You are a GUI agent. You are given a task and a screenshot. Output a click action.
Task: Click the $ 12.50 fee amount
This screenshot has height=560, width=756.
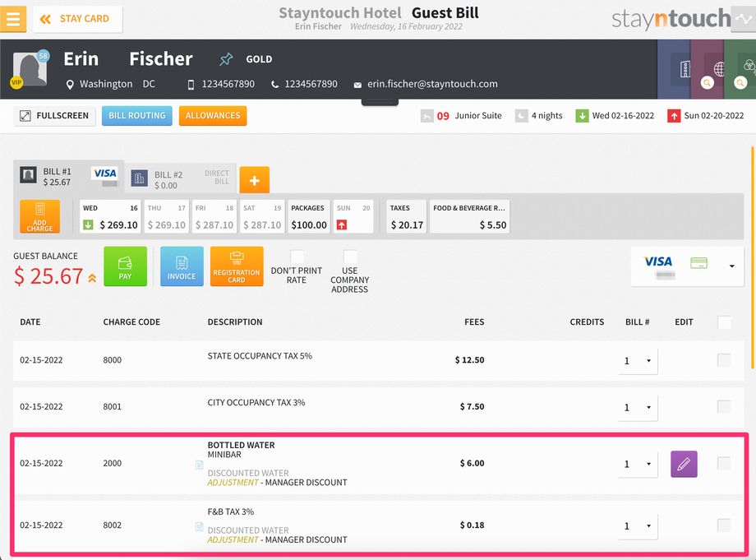(x=469, y=360)
